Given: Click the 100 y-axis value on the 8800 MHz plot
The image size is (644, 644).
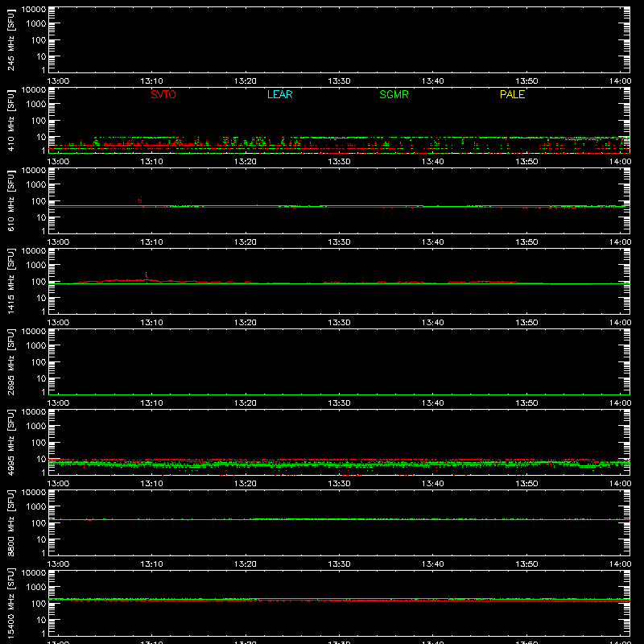Looking at the screenshot, I should 39,523.
